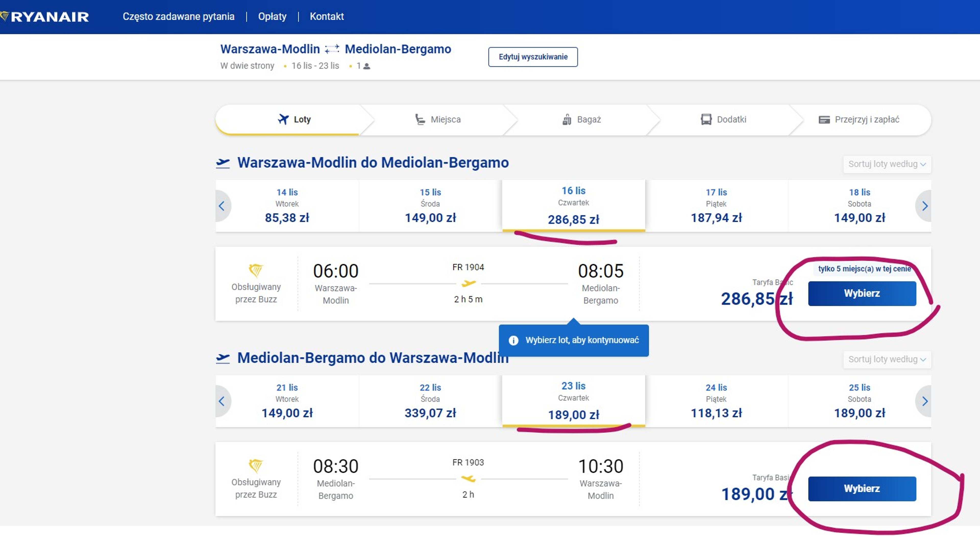Select return date 24 lis for 118,13 zł
This screenshot has width=980, height=537.
pos(716,401)
